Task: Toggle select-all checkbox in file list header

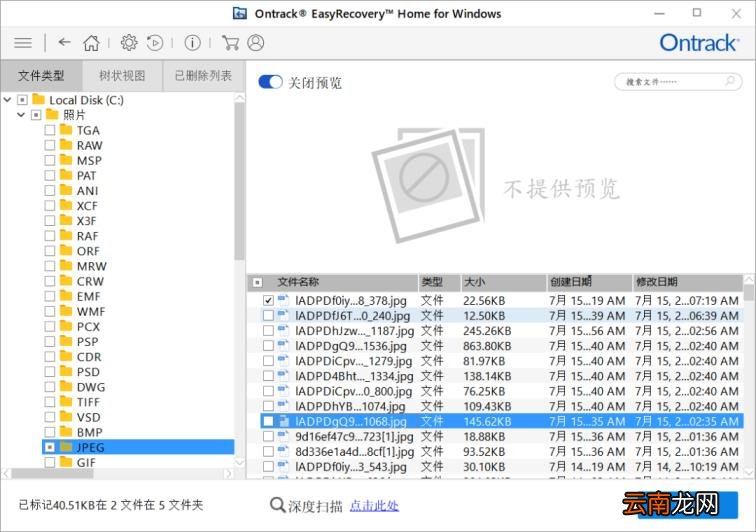Action: (258, 282)
